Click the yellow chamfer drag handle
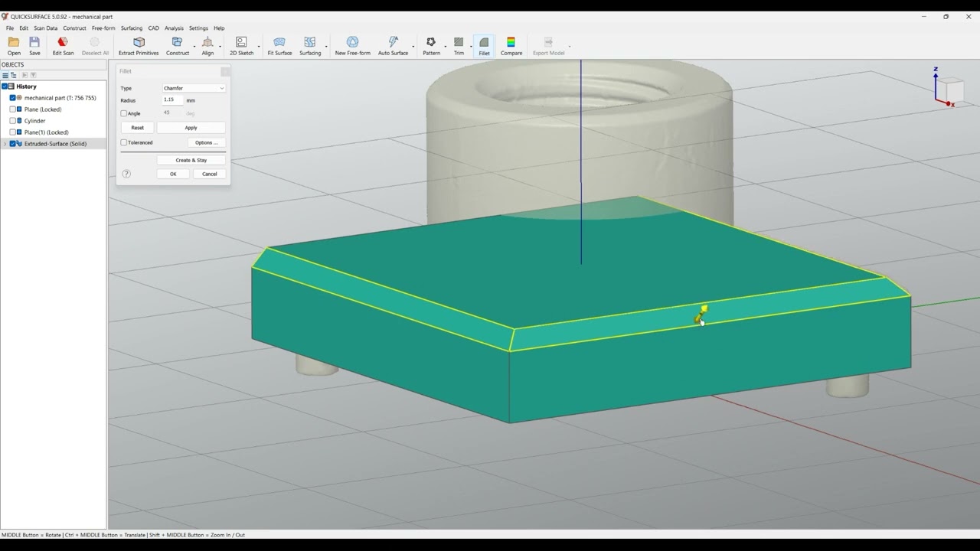 tap(701, 314)
